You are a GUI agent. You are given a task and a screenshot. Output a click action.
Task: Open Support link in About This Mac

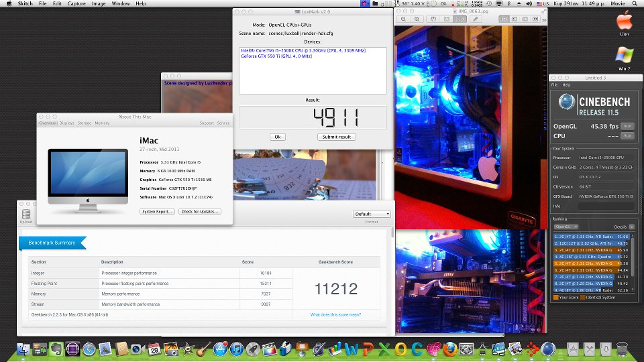(207, 123)
